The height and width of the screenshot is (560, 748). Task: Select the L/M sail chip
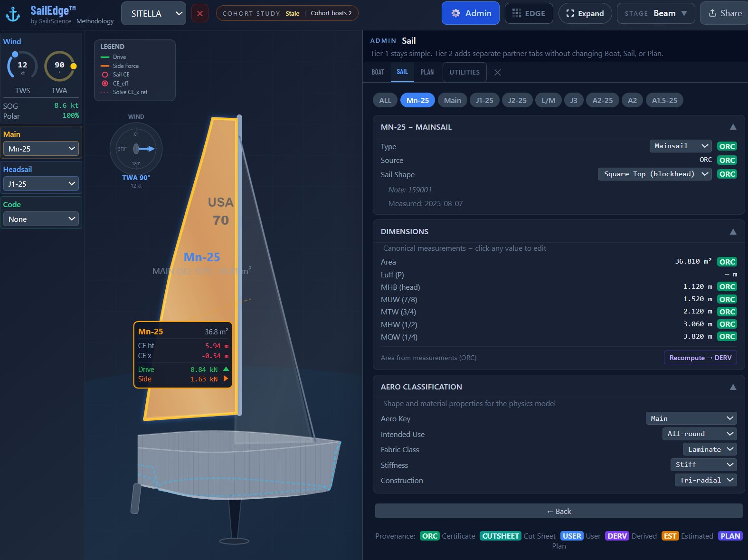tap(549, 100)
